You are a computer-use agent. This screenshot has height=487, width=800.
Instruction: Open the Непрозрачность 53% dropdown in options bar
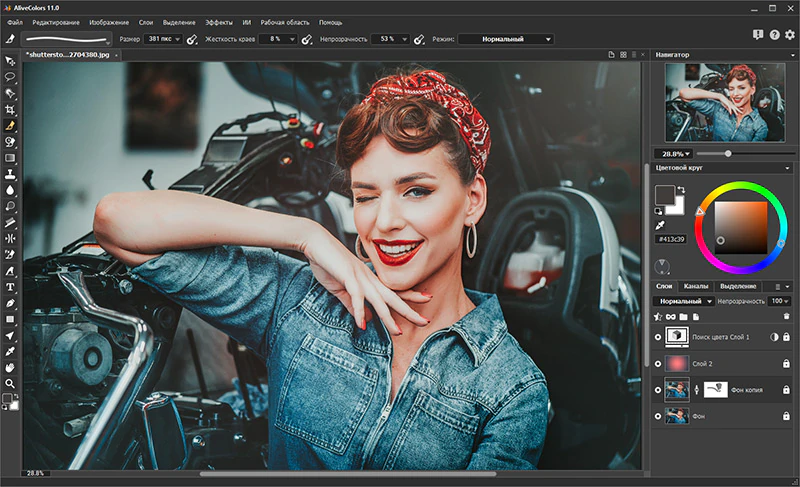[390, 39]
